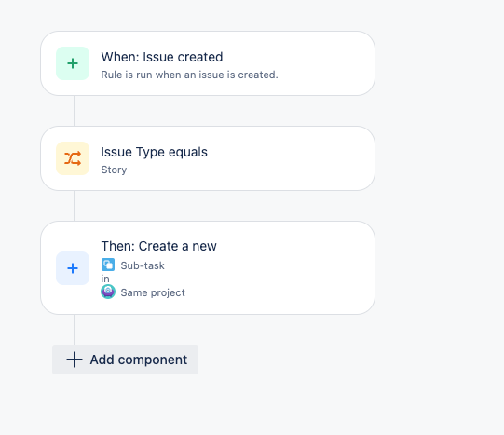Click the 'Story' value under Issue Type
This screenshot has height=435, width=504.
[x=114, y=170]
